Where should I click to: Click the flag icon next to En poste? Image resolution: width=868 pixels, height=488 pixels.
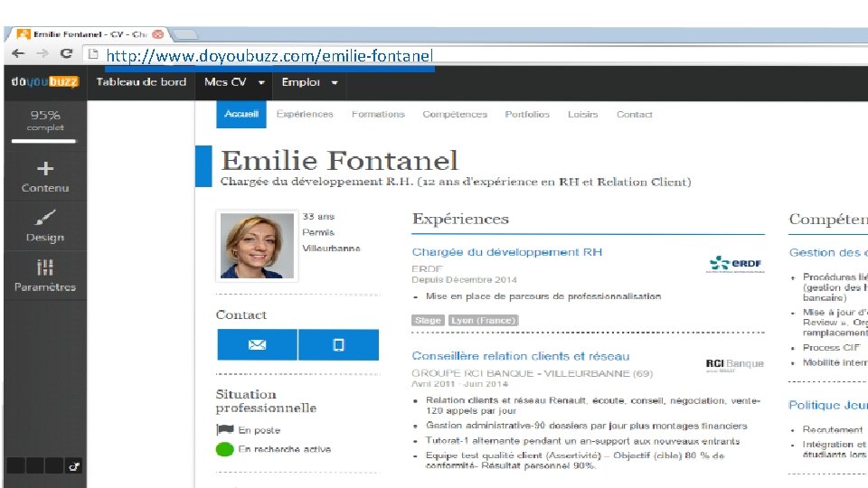(x=225, y=429)
